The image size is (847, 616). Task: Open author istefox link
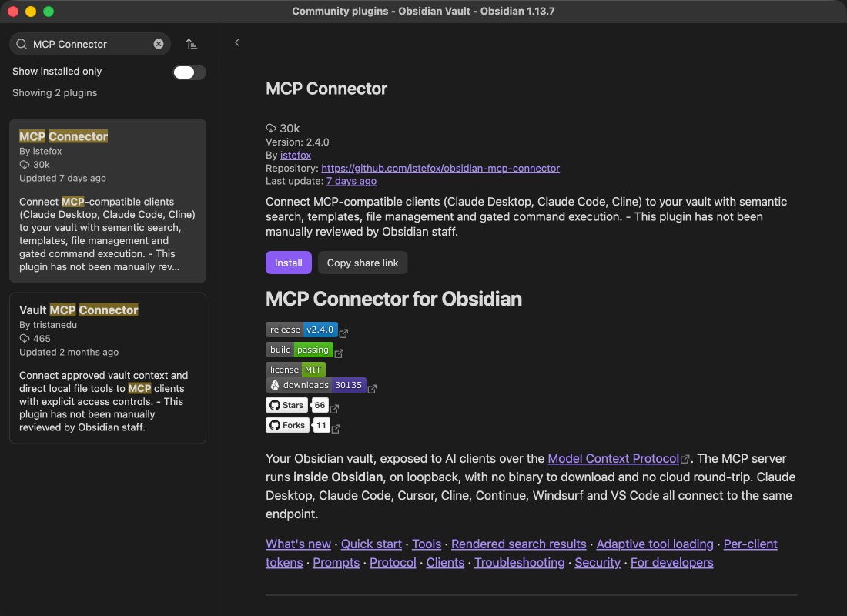[x=296, y=155]
